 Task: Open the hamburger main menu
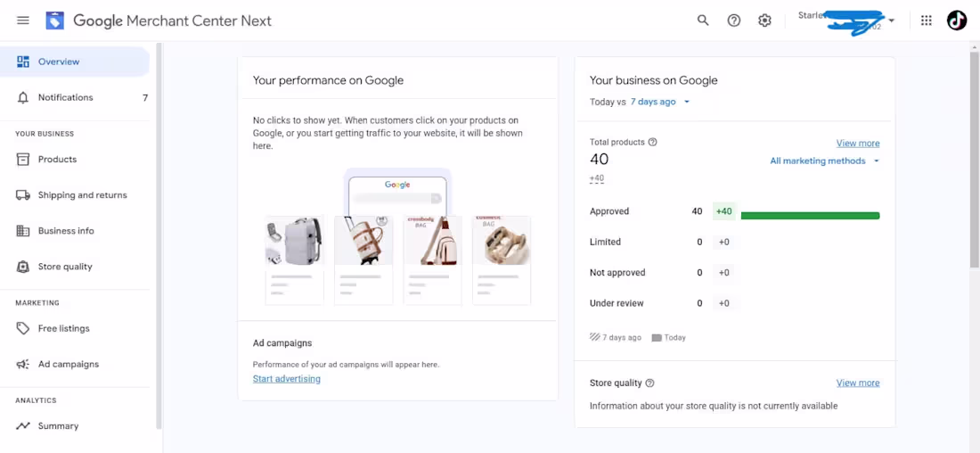23,21
